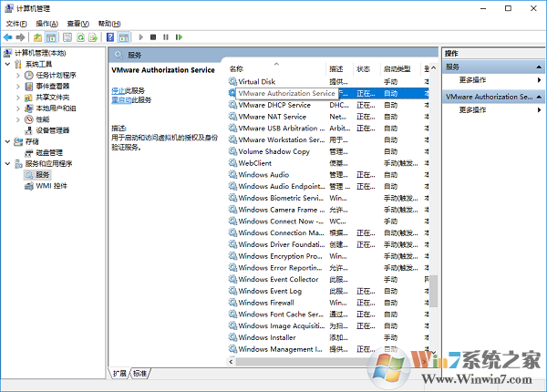Screen dimensions: 547x392
Task: Click the Restart Service toolbar icon
Action: [x=179, y=37]
